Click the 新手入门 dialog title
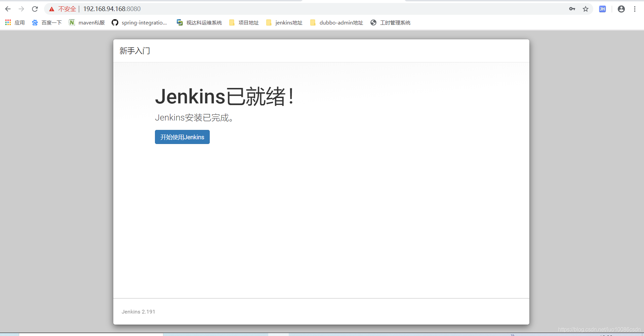644x336 pixels. [x=135, y=51]
